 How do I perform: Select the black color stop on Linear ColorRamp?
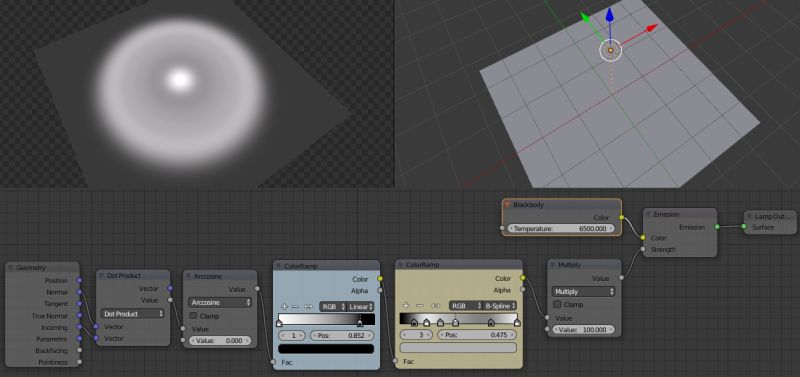coord(360,323)
